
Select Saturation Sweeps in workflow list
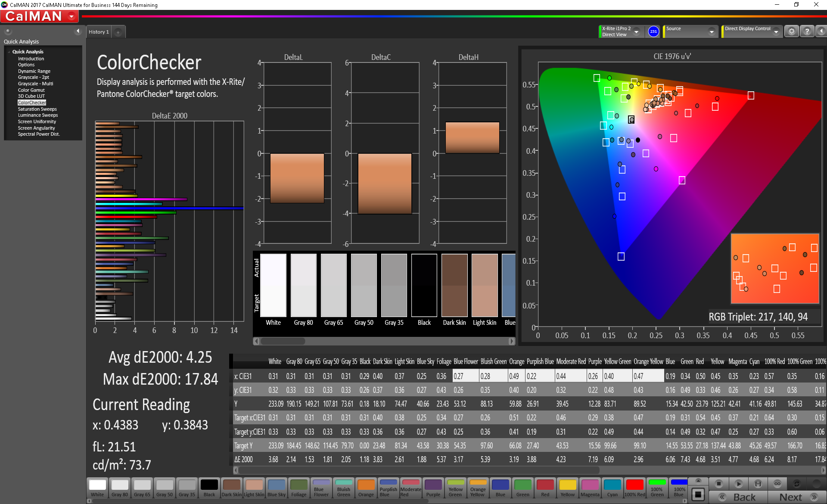tap(37, 109)
